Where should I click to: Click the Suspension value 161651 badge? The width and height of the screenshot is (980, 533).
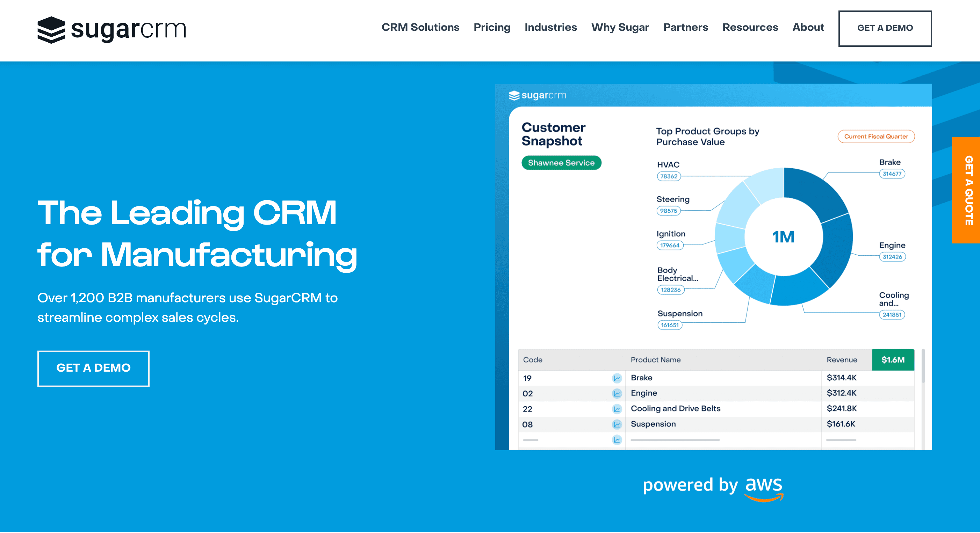670,325
